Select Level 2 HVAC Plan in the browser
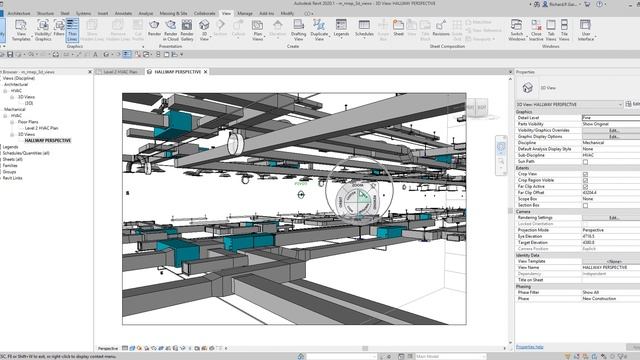This screenshot has width=640, height=360. 41,128
